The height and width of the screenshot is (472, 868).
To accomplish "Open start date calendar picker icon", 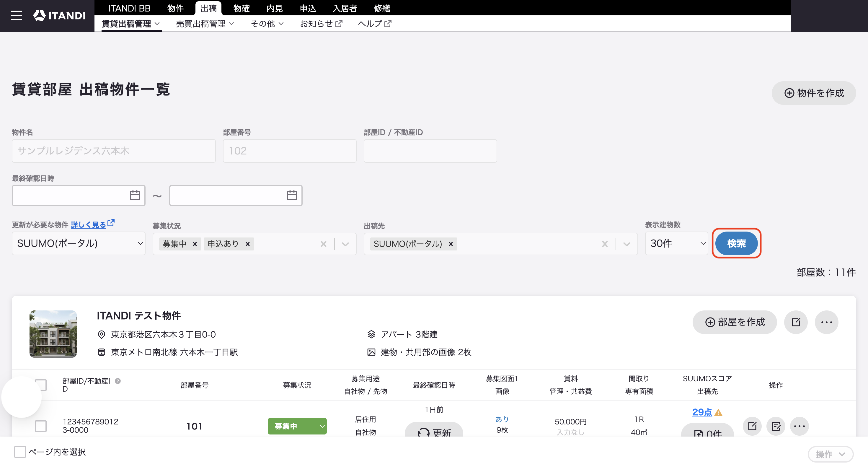I will 135,195.
